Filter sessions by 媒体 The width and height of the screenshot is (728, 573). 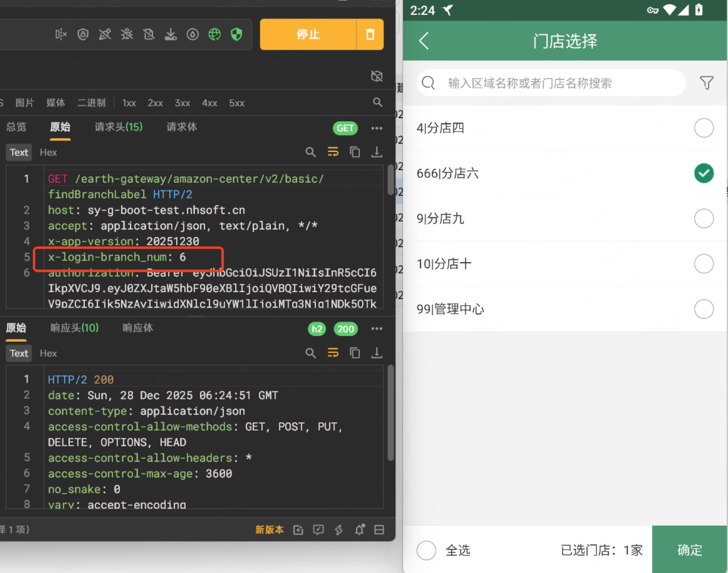pos(56,102)
